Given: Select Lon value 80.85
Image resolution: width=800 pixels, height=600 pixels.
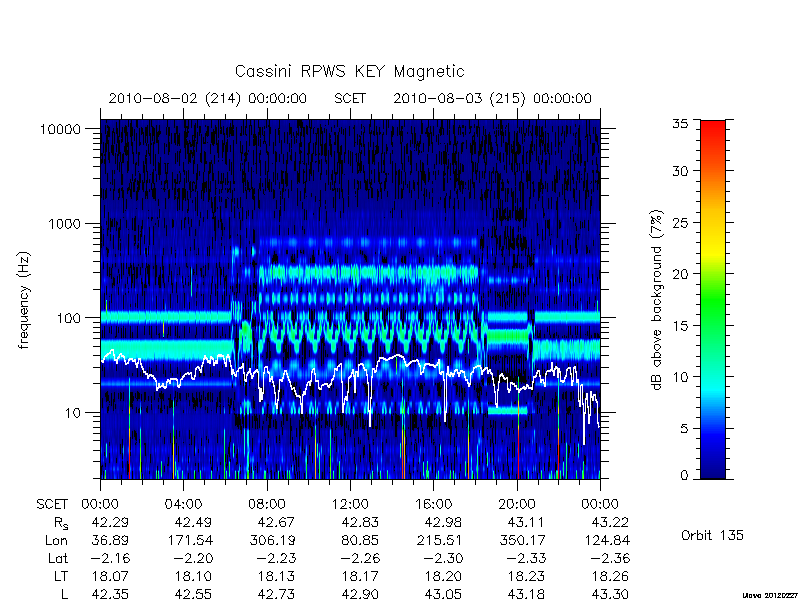Looking at the screenshot, I should pos(360,540).
